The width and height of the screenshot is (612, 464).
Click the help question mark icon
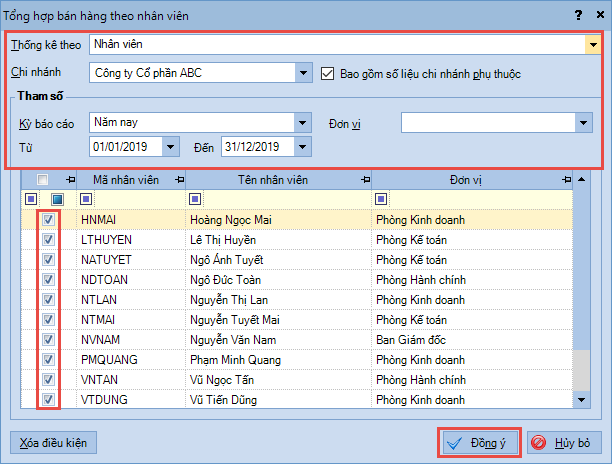click(577, 14)
